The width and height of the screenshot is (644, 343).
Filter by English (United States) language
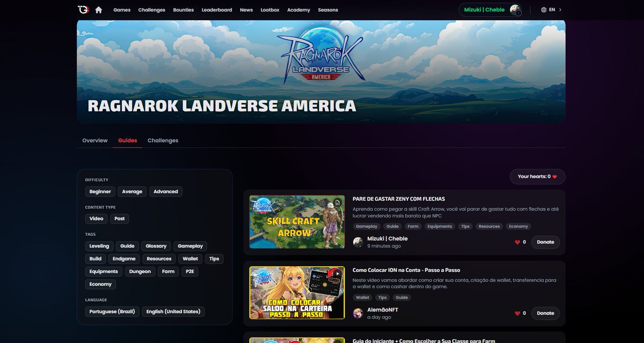pos(173,311)
